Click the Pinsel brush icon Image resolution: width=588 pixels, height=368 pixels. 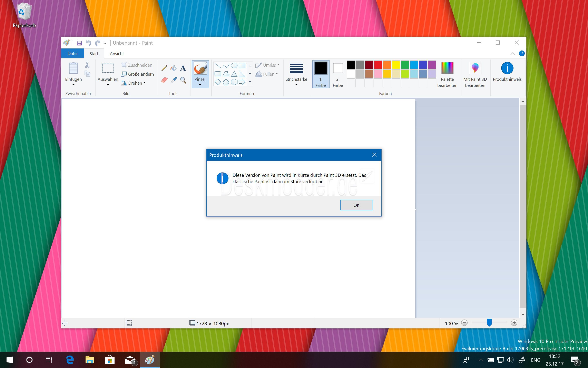pyautogui.click(x=200, y=68)
